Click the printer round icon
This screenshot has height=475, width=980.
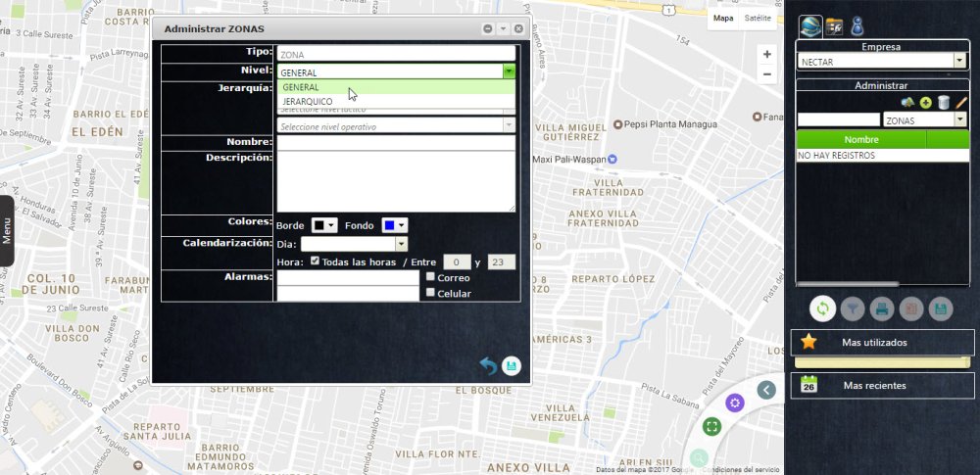pos(882,309)
